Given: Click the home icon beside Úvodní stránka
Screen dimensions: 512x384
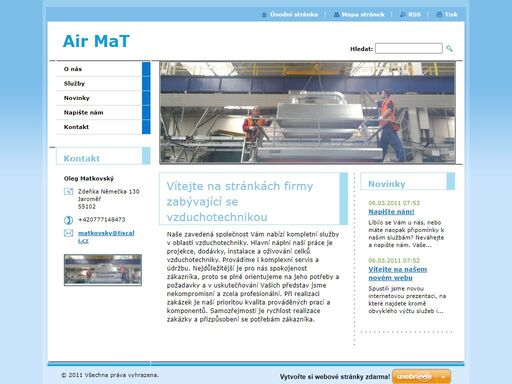Looking at the screenshot, I should [264, 14].
